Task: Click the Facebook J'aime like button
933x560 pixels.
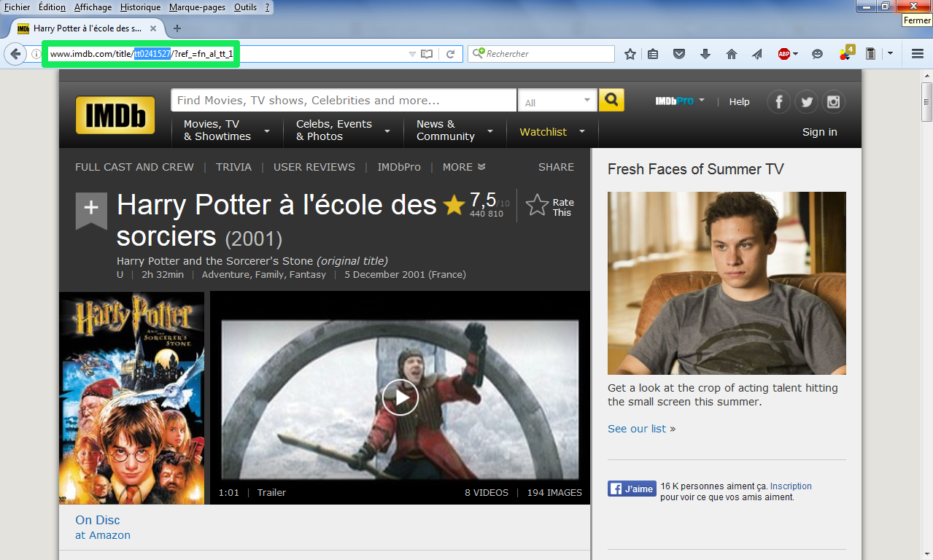Action: (x=632, y=489)
